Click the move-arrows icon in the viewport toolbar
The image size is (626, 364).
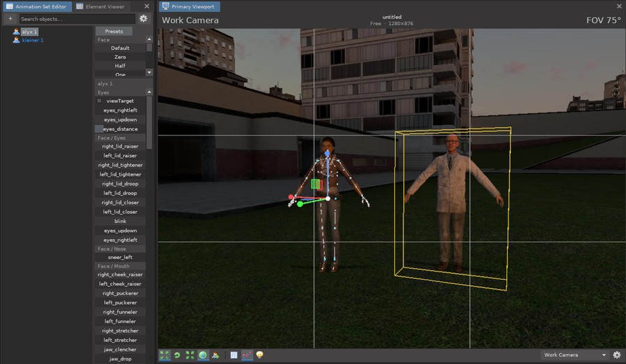(164, 355)
